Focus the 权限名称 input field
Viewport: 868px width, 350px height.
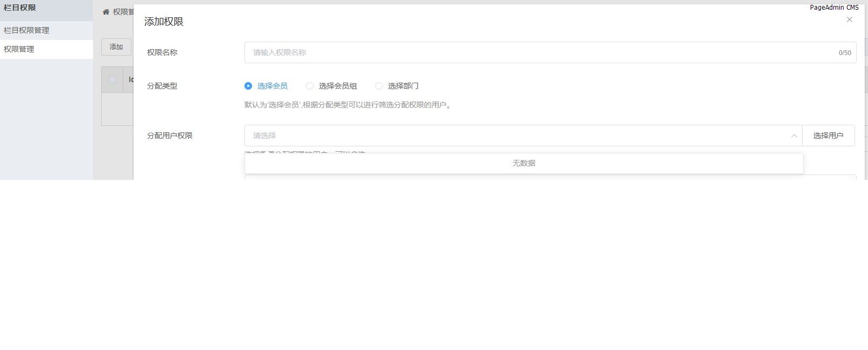550,52
